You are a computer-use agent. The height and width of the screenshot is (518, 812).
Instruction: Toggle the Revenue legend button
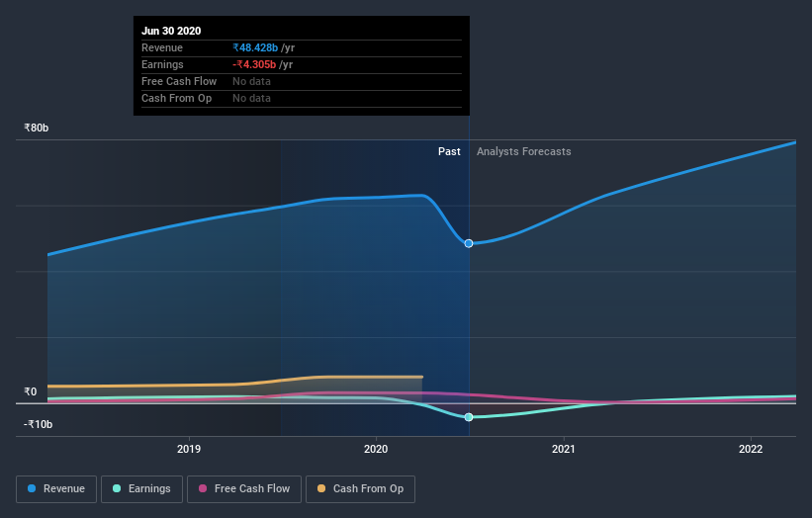tap(56, 489)
